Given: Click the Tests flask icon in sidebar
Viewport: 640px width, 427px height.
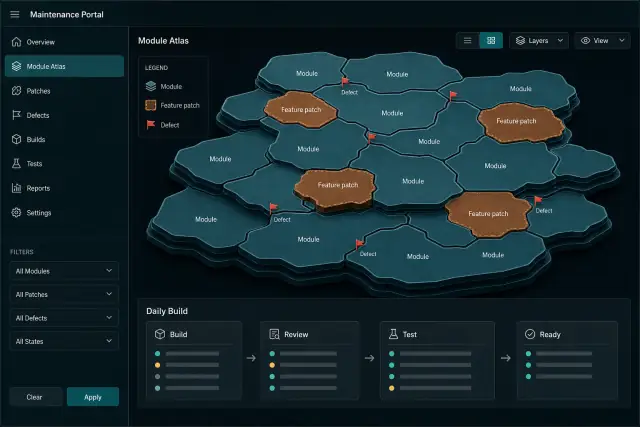Looking at the screenshot, I should (16, 164).
